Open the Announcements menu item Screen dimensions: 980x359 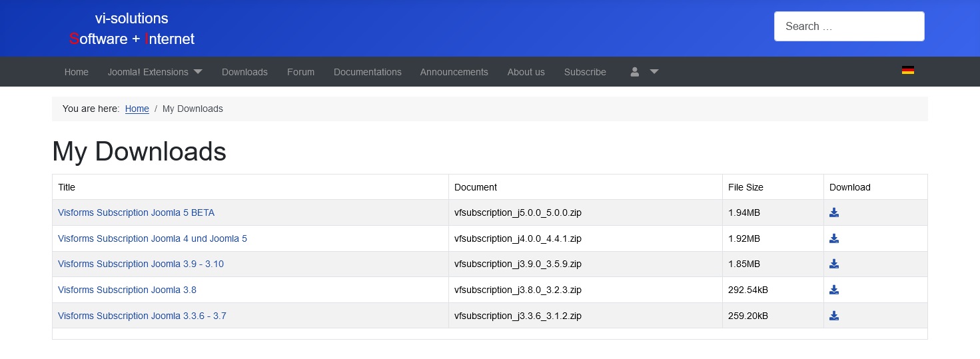pos(454,72)
